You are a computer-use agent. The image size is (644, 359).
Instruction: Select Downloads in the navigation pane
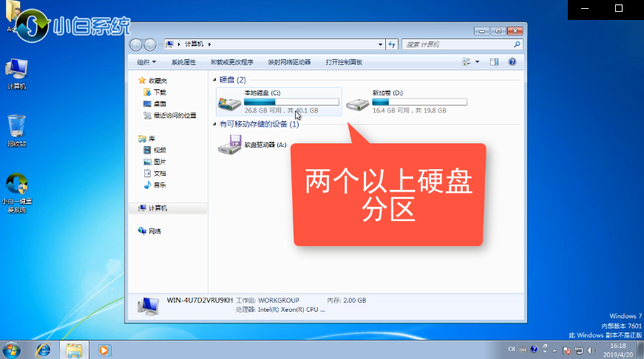[155, 92]
